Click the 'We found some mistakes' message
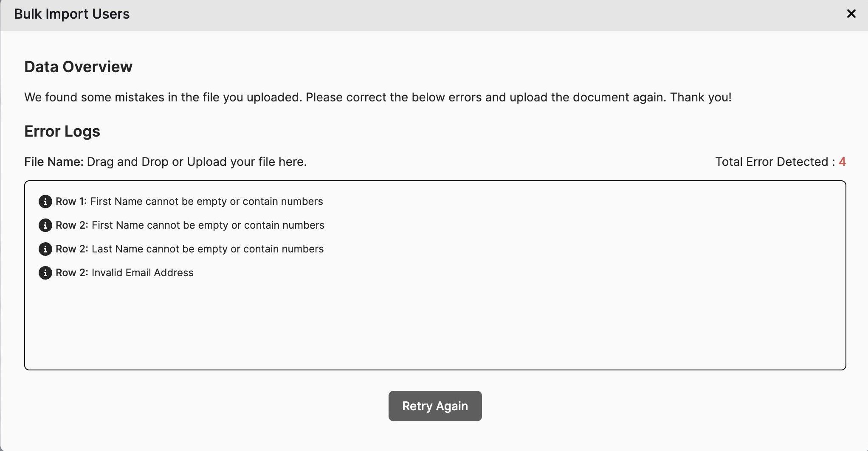 (340, 98)
